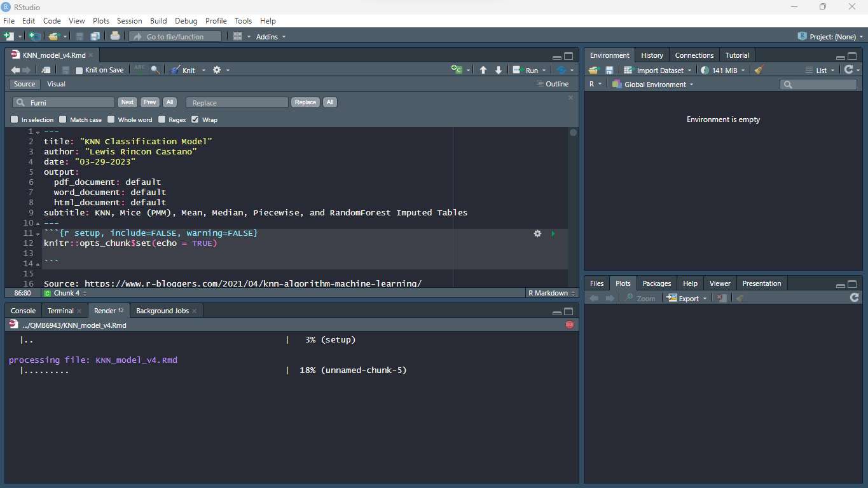Viewport: 868px width, 488px height.
Task: Open the Session menu
Action: (x=130, y=21)
